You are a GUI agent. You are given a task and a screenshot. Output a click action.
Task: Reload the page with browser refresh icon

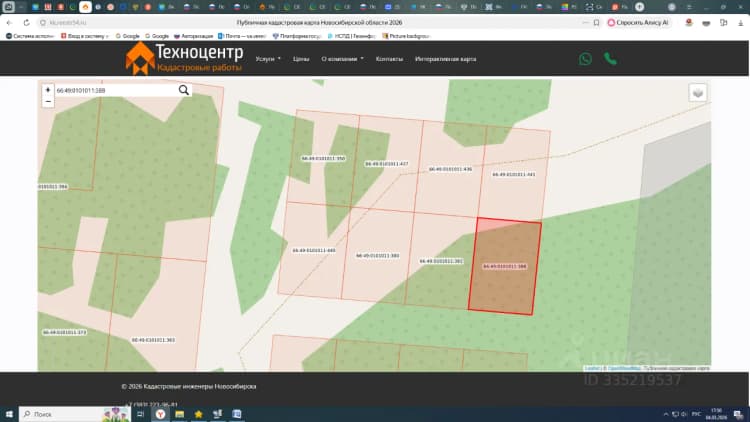pyautogui.click(x=26, y=22)
